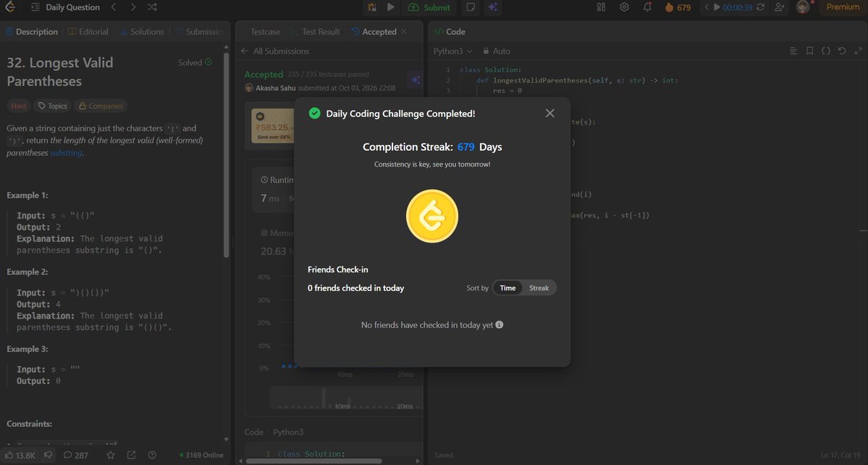This screenshot has width=868, height=465.
Task: Go to next question arrow
Action: pyautogui.click(x=133, y=7)
